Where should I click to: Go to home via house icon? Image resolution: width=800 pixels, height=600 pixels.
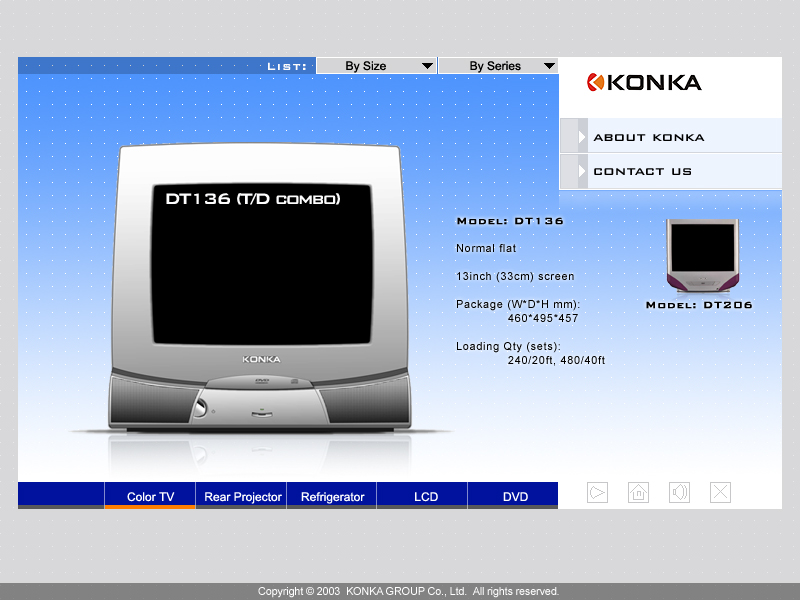click(x=638, y=492)
